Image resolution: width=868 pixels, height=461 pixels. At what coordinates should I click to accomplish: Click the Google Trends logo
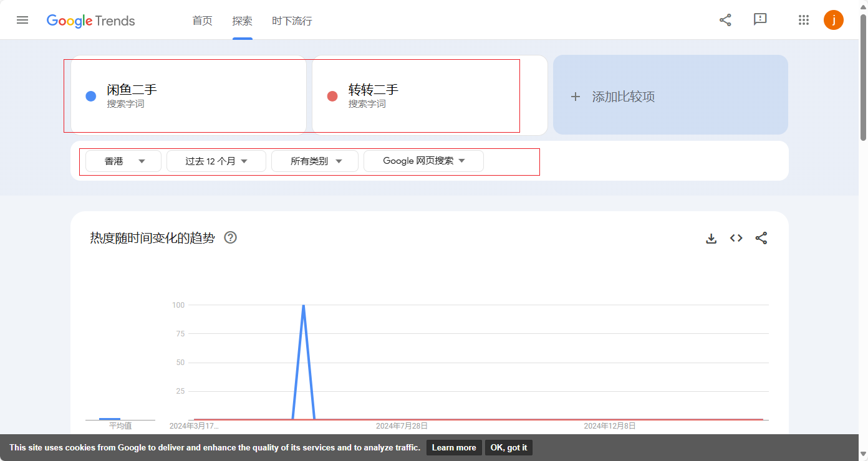tap(91, 21)
